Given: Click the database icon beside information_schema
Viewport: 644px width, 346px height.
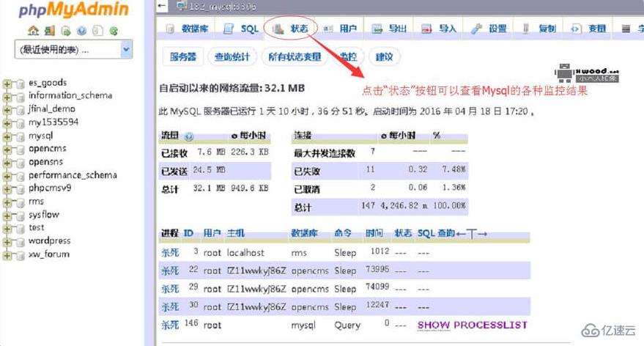Looking at the screenshot, I should 20,97.
